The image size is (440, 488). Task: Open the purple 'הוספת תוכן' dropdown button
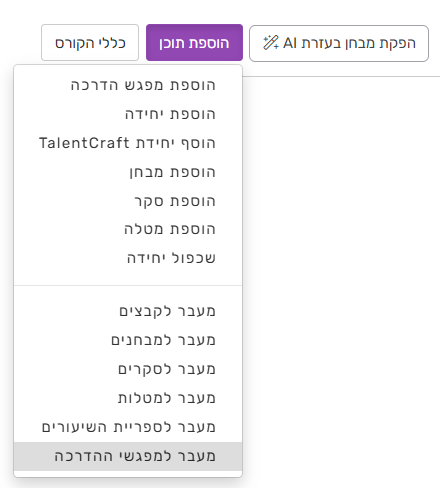194,43
